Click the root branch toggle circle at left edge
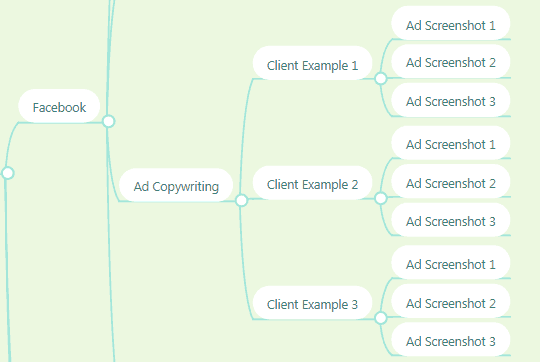 (x=8, y=173)
